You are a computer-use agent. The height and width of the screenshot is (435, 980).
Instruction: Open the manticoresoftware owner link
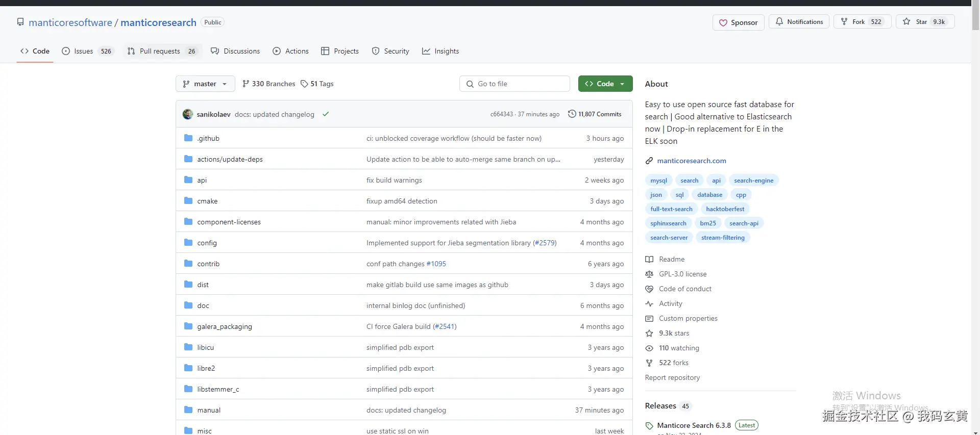[70, 22]
